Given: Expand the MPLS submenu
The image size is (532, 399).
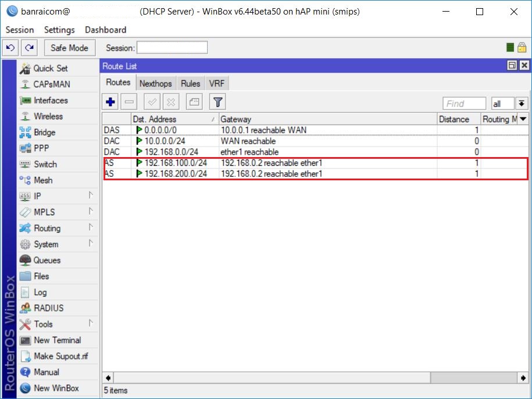Looking at the screenshot, I should [58, 212].
